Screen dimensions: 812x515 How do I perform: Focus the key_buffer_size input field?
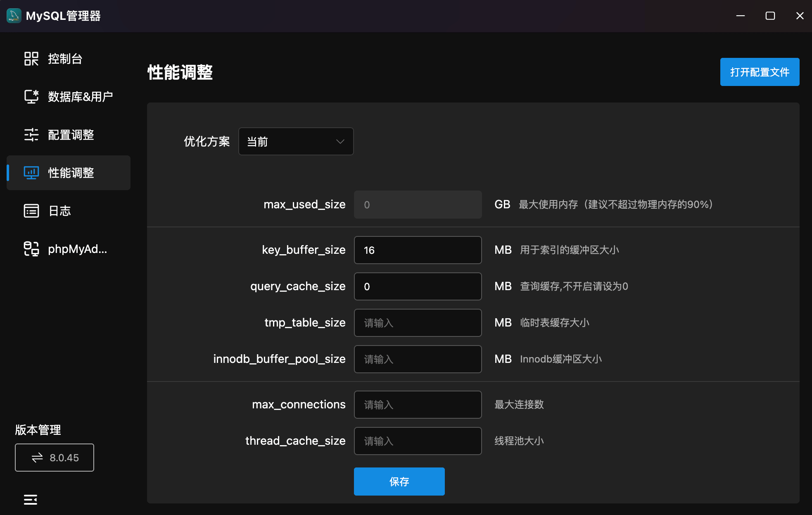pyautogui.click(x=418, y=250)
